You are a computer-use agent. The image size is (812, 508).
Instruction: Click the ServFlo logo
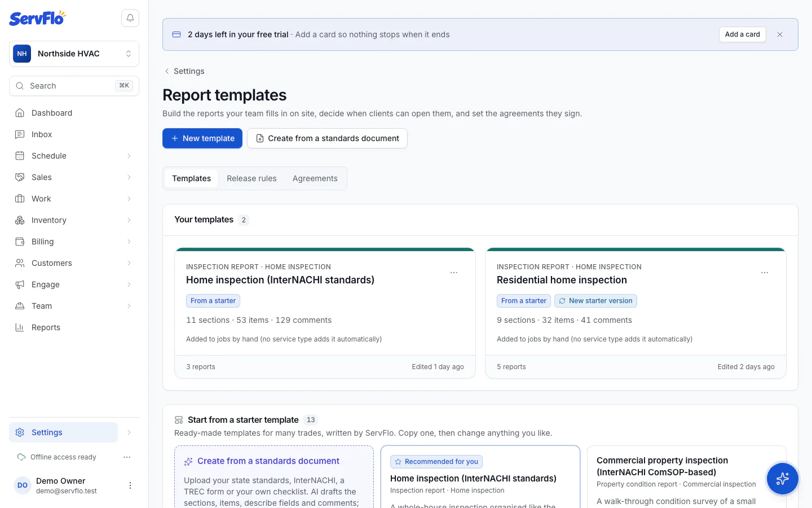point(37,18)
